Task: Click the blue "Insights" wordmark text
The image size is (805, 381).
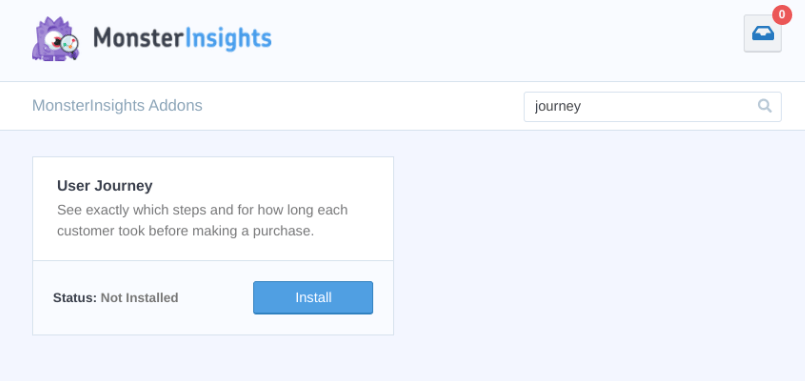Action: pyautogui.click(x=227, y=39)
